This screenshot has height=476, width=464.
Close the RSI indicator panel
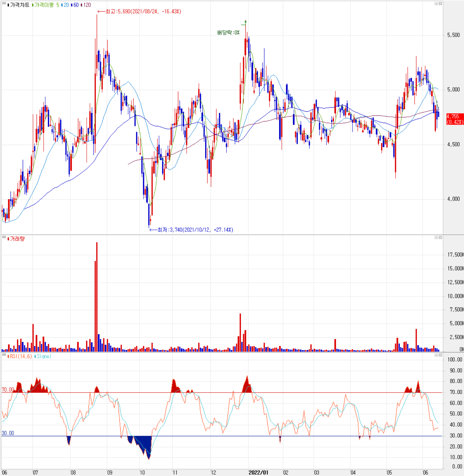pyautogui.click(x=440, y=355)
